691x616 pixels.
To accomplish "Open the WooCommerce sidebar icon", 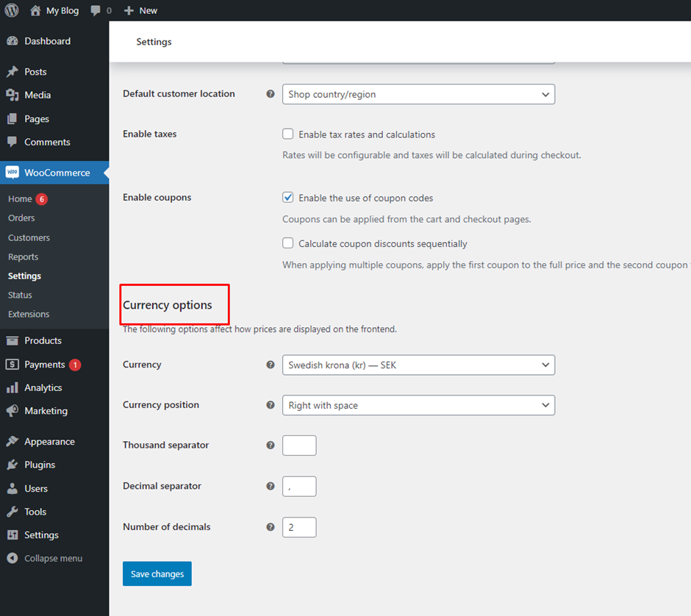I will [x=13, y=172].
